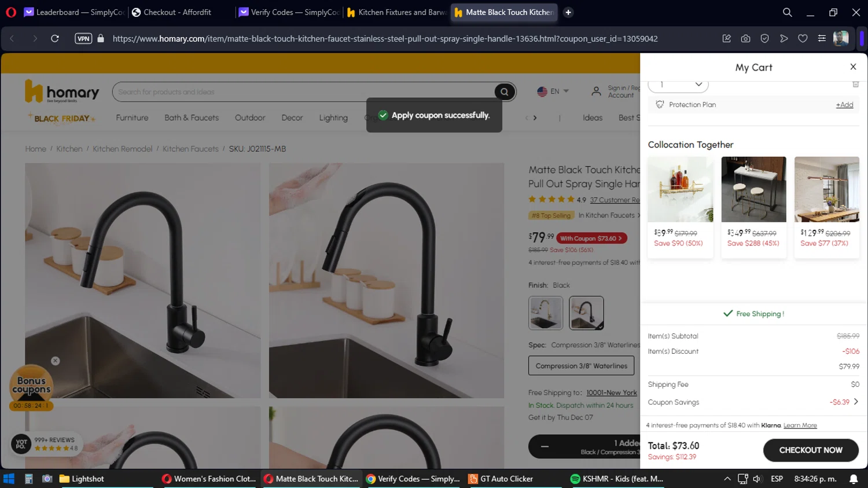Open Opera easy setup menu
Image resolution: width=868 pixels, height=488 pixels.
coord(822,39)
